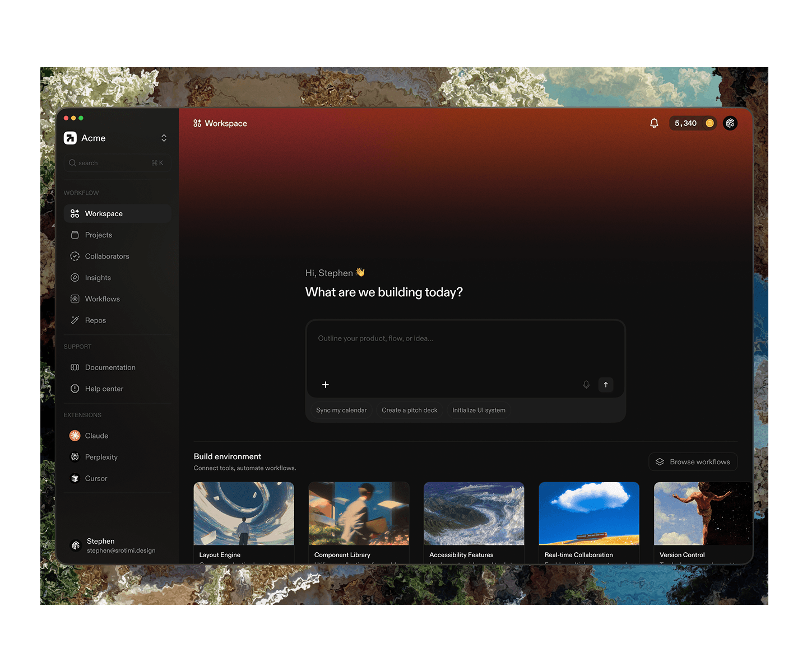Click the Projects folder icon
Screen dimensions: 807x672
(75, 235)
